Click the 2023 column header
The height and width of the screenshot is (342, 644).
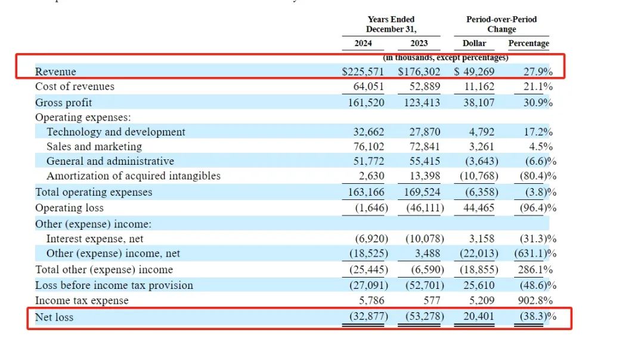tap(419, 43)
